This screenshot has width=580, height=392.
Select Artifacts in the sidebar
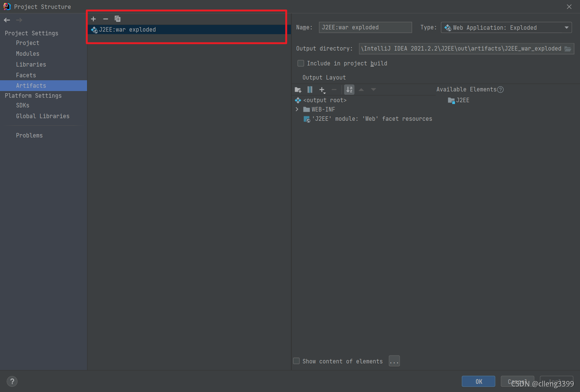click(44, 85)
